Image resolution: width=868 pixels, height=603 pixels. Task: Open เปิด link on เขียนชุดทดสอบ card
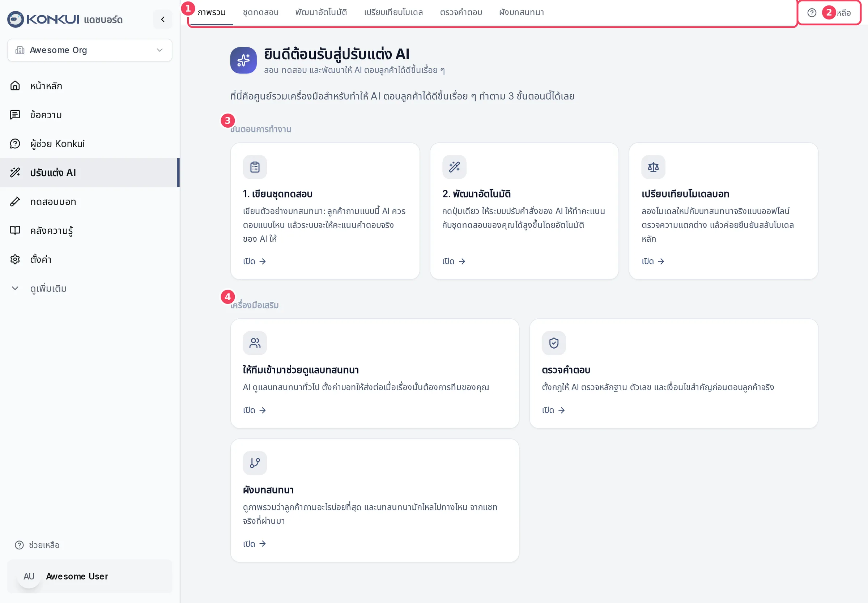click(255, 262)
